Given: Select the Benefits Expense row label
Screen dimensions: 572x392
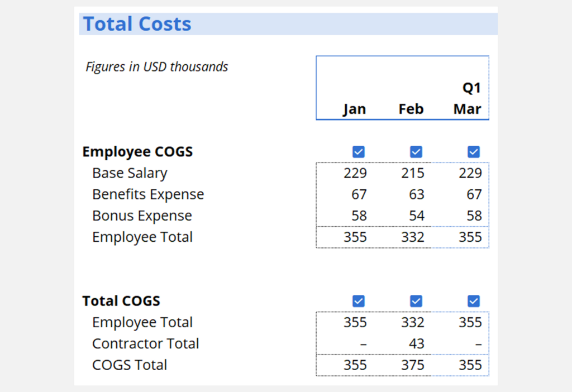Looking at the screenshot, I should click(148, 194).
